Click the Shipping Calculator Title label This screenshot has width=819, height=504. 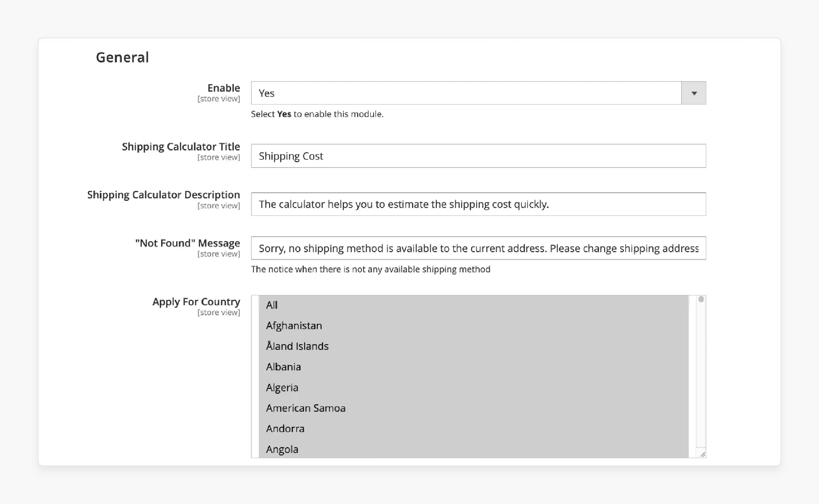click(x=181, y=147)
